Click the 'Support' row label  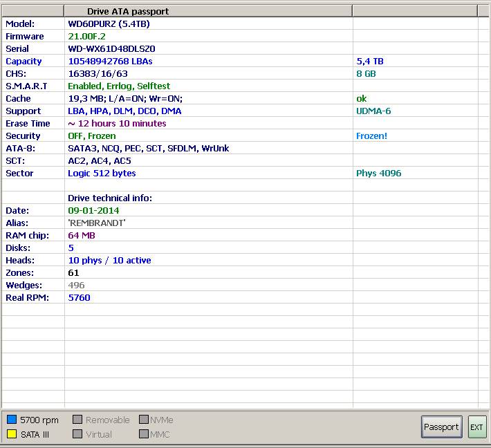[24, 111]
